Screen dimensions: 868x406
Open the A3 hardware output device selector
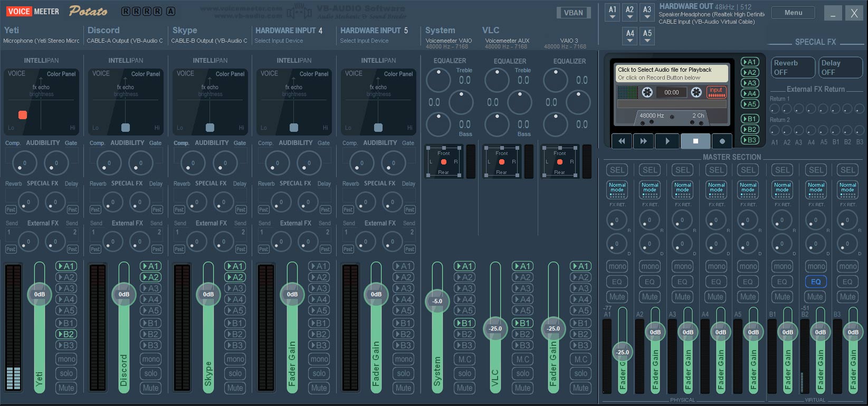647,13
